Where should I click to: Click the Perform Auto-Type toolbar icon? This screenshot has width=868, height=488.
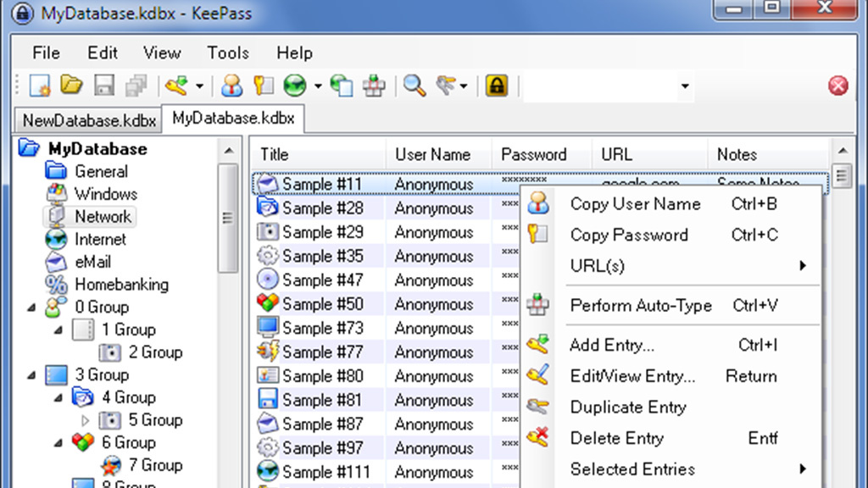pyautogui.click(x=374, y=86)
